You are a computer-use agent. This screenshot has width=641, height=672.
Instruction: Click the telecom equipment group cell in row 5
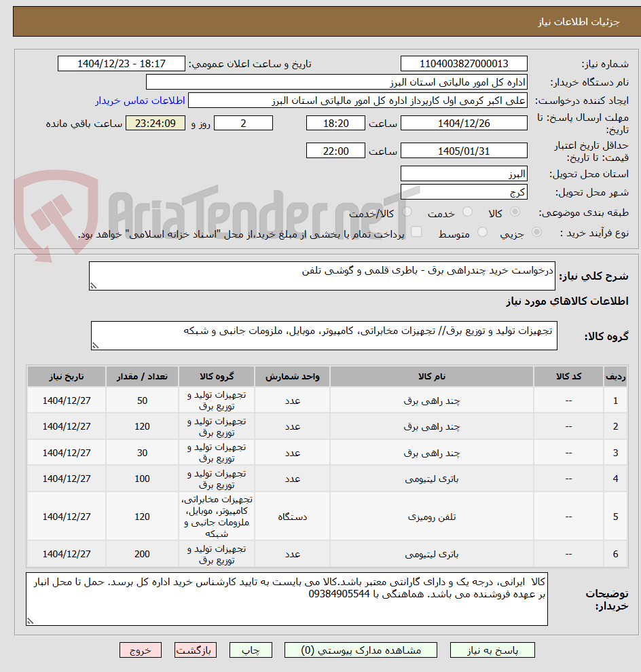pyautogui.click(x=217, y=517)
